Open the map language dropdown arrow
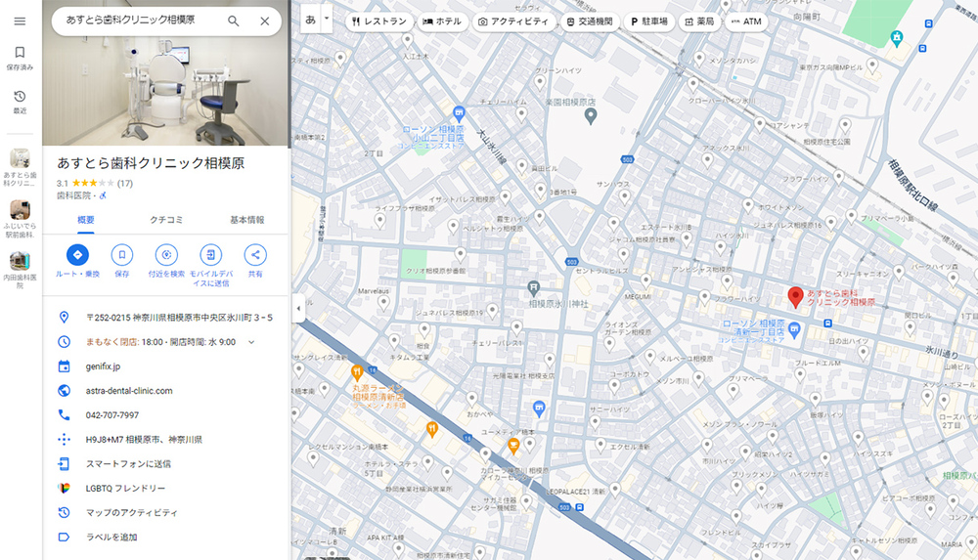 [x=328, y=19]
